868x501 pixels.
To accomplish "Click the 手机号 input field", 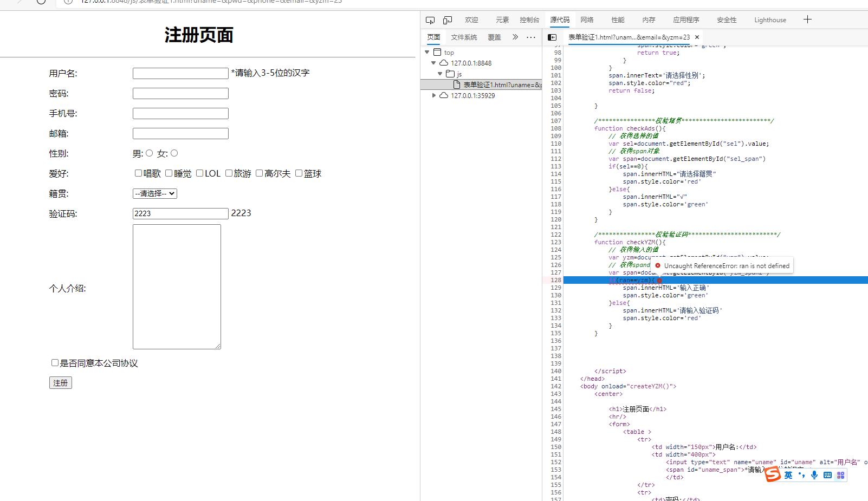I will 180,113.
